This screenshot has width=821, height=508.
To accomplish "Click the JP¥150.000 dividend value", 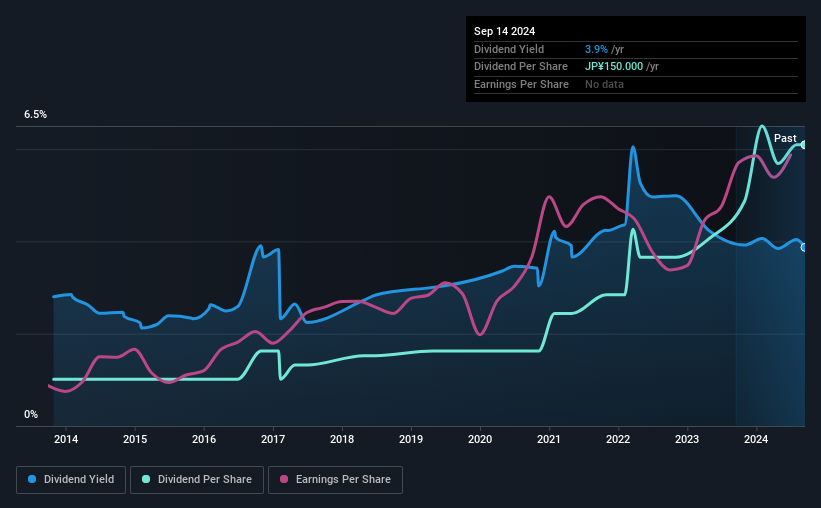I will click(614, 67).
